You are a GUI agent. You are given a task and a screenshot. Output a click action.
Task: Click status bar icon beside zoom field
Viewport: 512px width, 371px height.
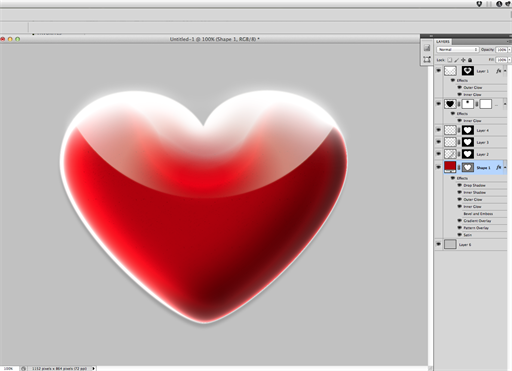point(23,368)
